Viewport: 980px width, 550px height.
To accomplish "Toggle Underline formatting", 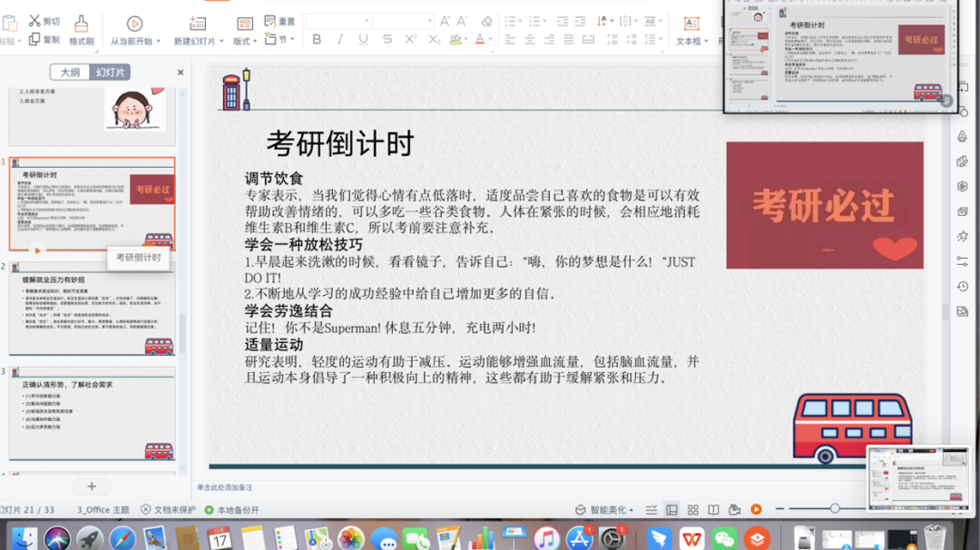I will coord(363,39).
